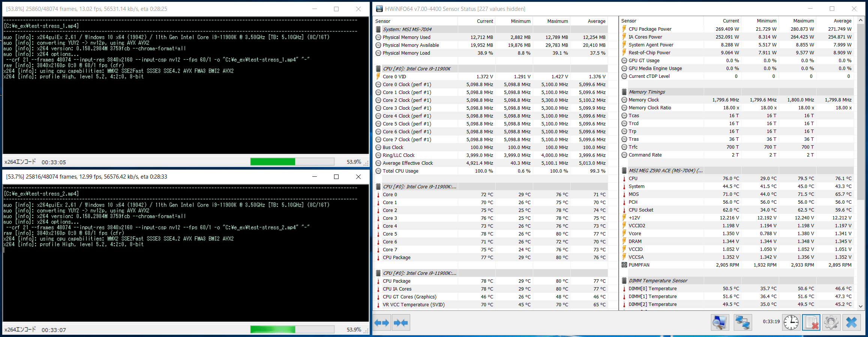
Task: Click thermometer icon beside CPU GT Cores (Graphics)
Action: pyautogui.click(x=378, y=297)
